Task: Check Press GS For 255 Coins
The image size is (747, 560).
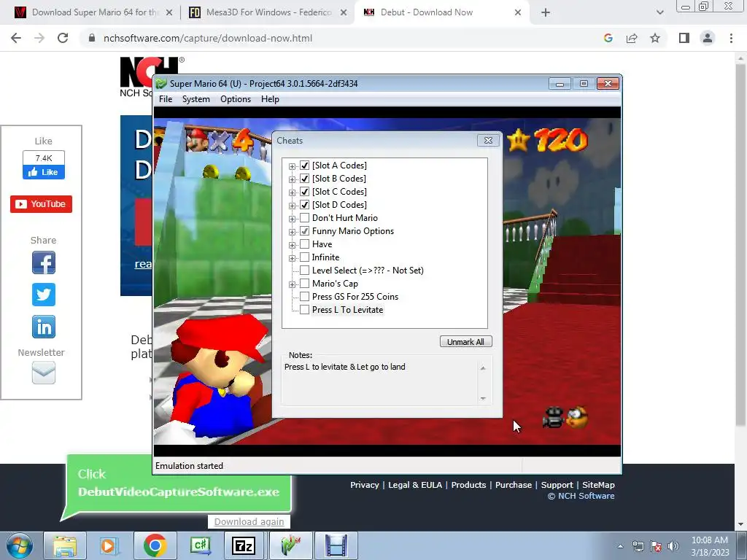Action: click(304, 297)
